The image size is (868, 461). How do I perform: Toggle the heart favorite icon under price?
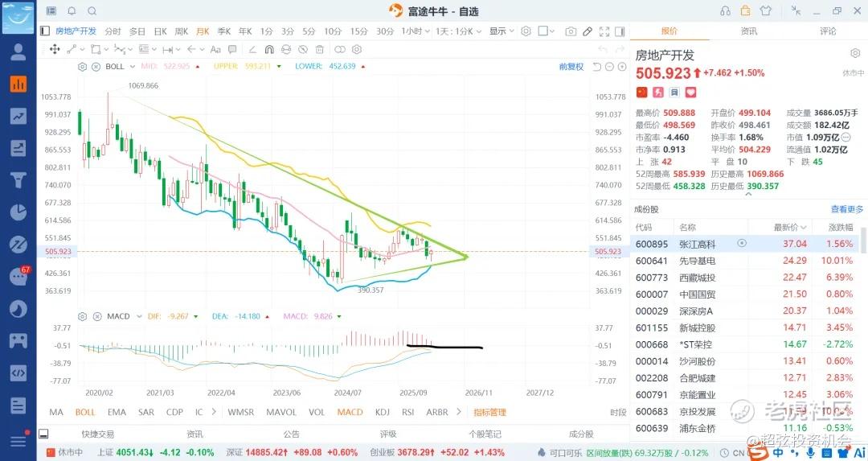(690, 92)
